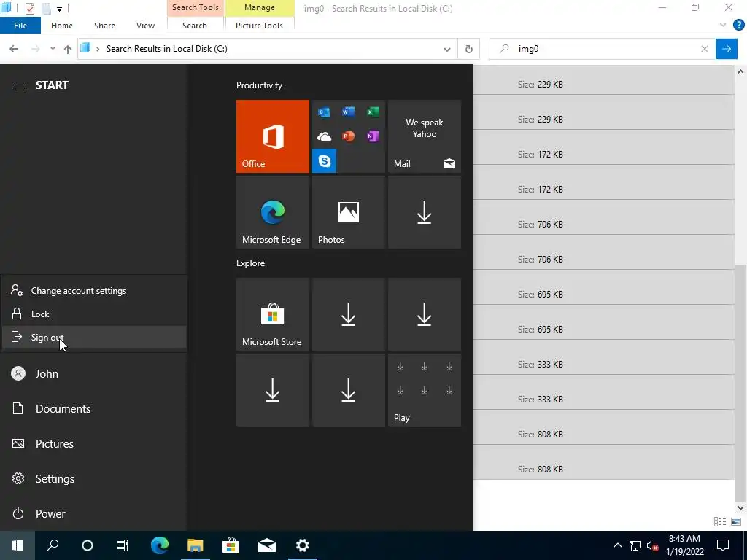Open the Photos tile

coord(348,212)
